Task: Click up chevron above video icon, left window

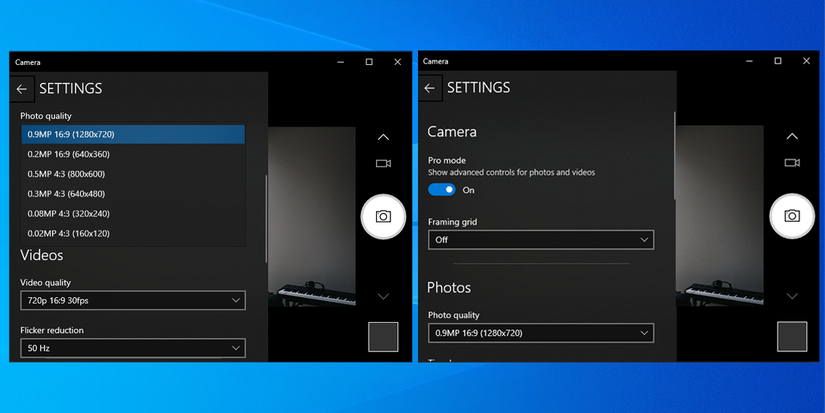Action: (x=383, y=137)
